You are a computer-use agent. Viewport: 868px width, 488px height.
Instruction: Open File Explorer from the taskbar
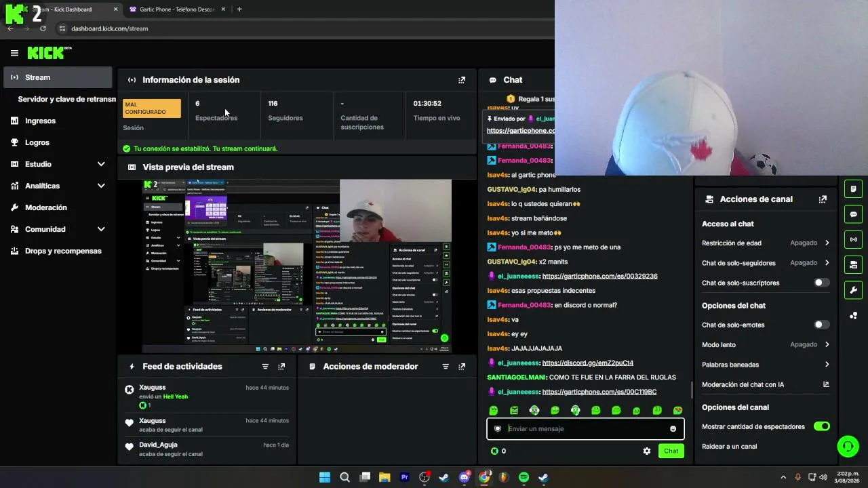pos(384,477)
